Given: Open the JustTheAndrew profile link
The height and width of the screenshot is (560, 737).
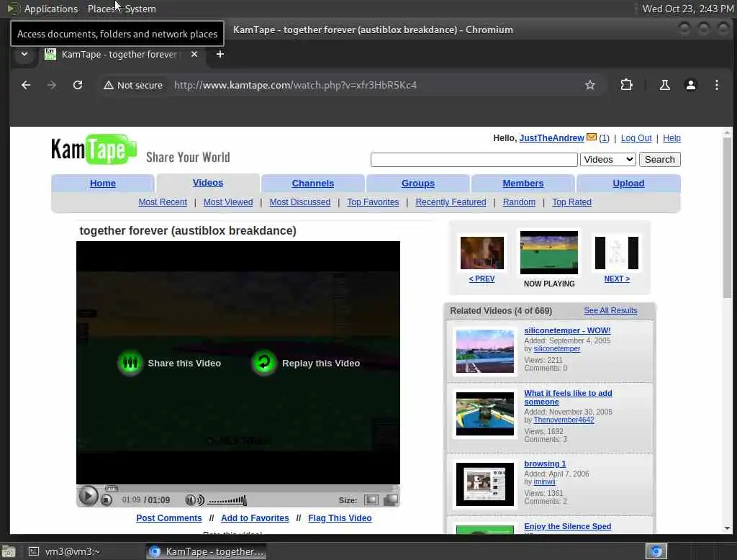Looking at the screenshot, I should (x=551, y=137).
